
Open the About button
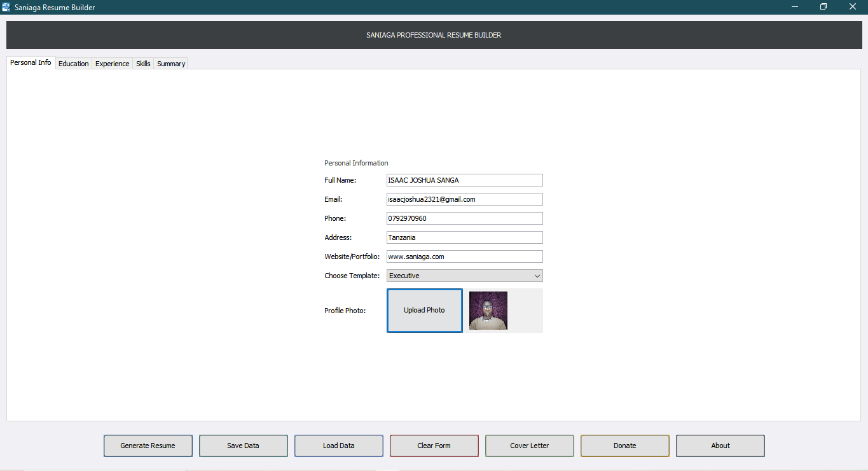pyautogui.click(x=720, y=446)
